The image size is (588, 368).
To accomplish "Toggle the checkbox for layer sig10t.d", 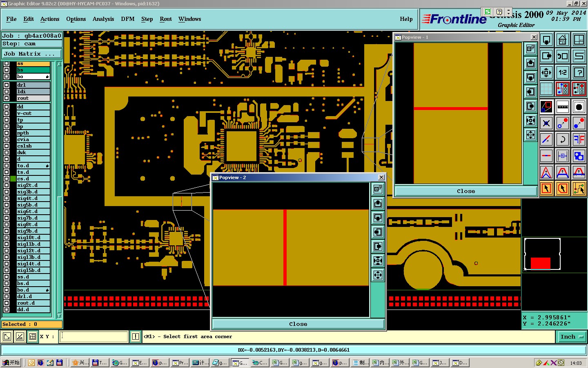I will tap(7, 238).
